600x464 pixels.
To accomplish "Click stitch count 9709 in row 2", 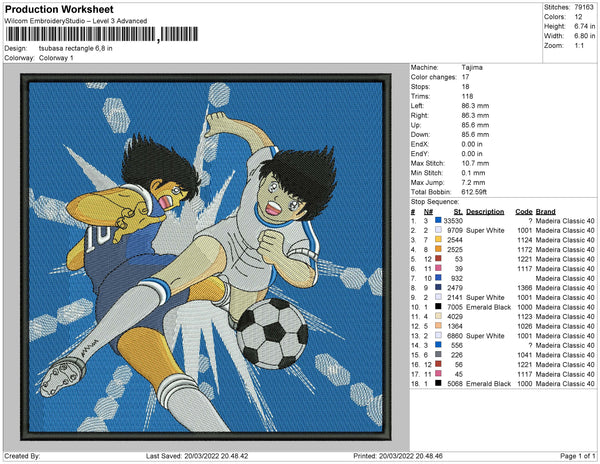I will coord(455,230).
